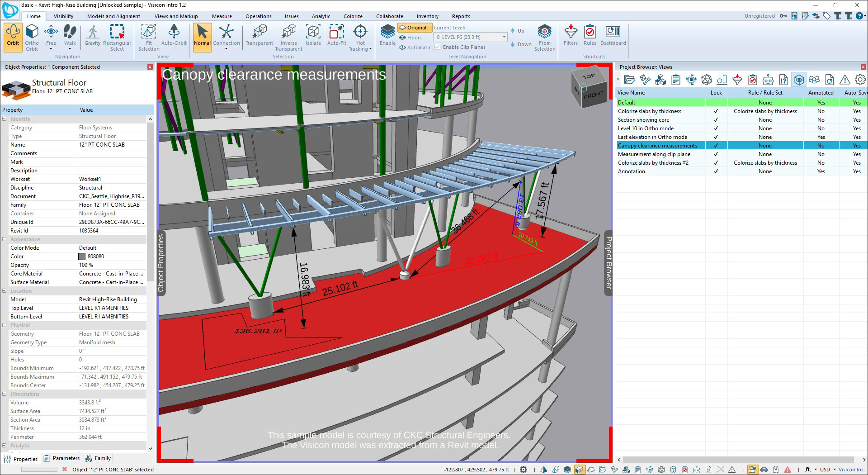Collapse the Identity property group
The image size is (868, 475).
pos(5,119)
